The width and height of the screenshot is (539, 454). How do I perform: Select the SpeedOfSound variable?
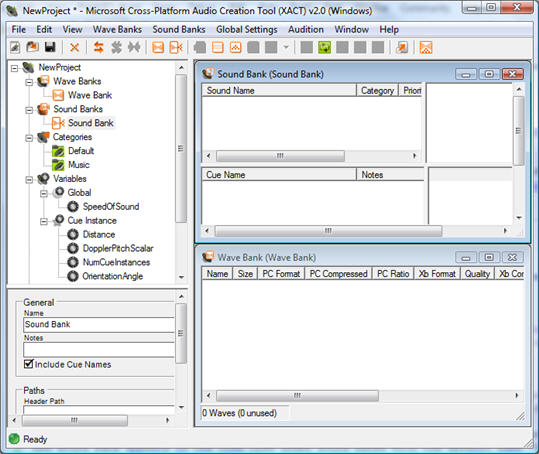[x=111, y=207]
